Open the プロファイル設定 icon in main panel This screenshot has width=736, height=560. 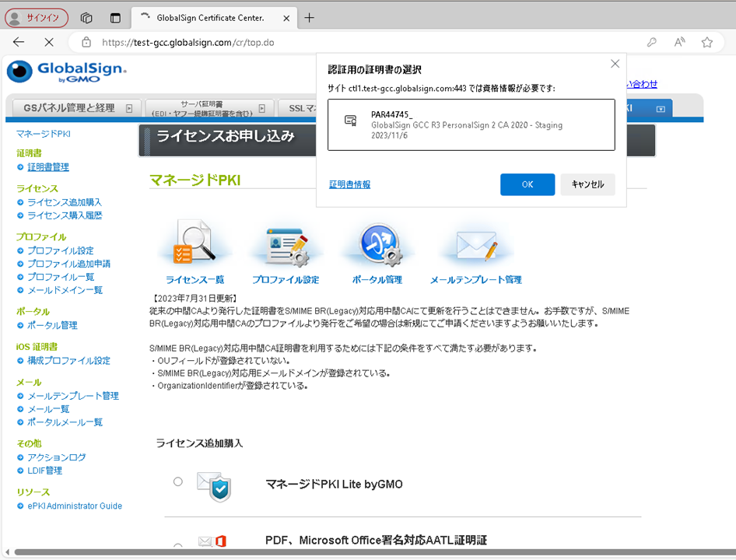(x=285, y=243)
